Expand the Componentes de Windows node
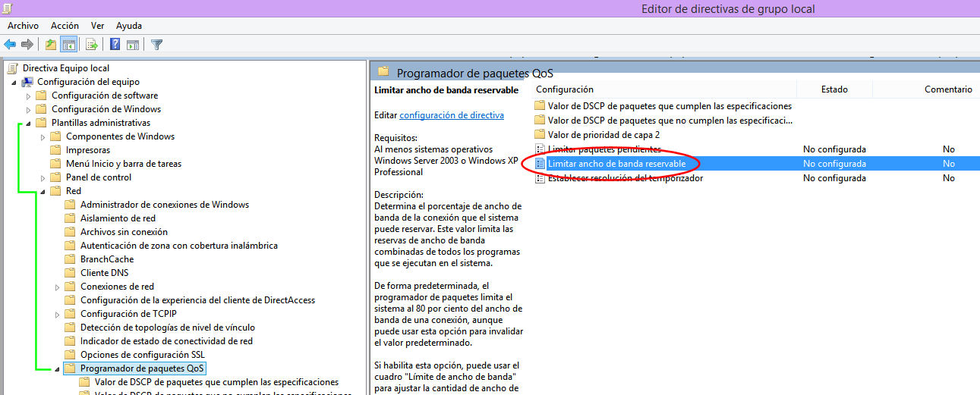Screen dimensions: 980x395 point(43,136)
